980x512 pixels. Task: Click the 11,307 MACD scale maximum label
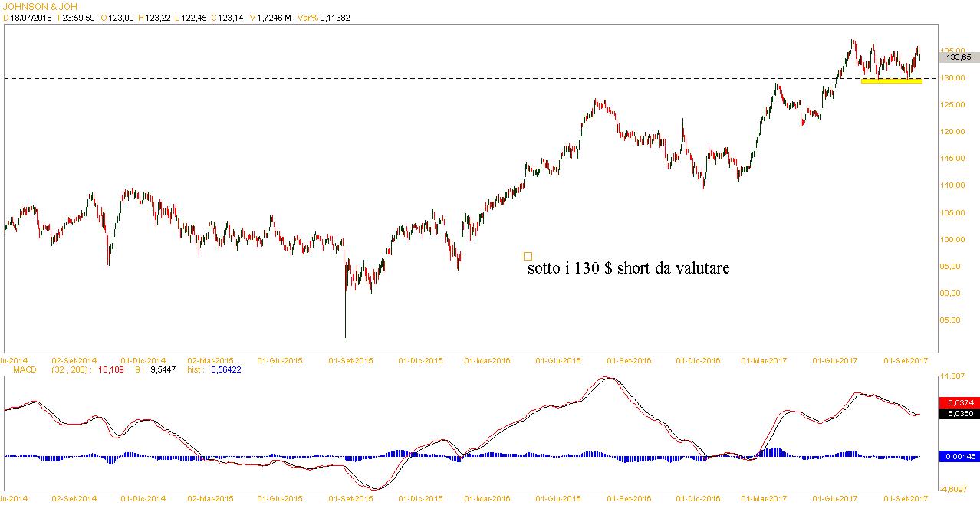(x=954, y=377)
